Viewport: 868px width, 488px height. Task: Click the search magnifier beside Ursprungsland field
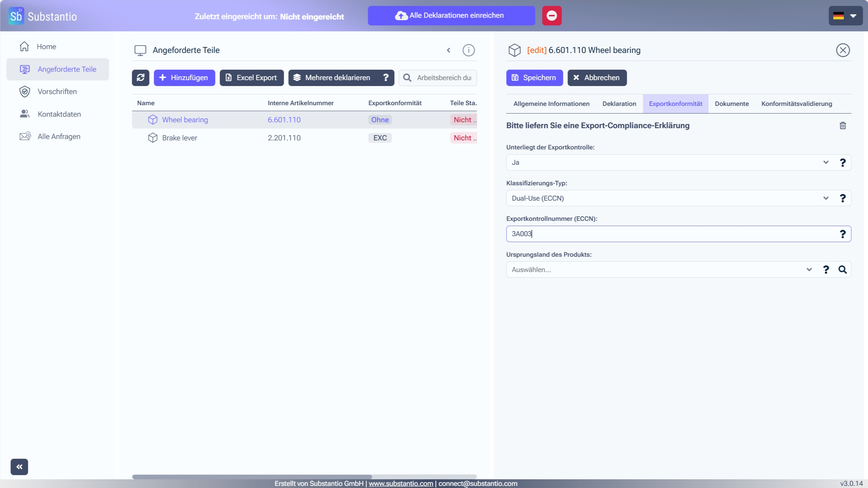[x=843, y=270]
